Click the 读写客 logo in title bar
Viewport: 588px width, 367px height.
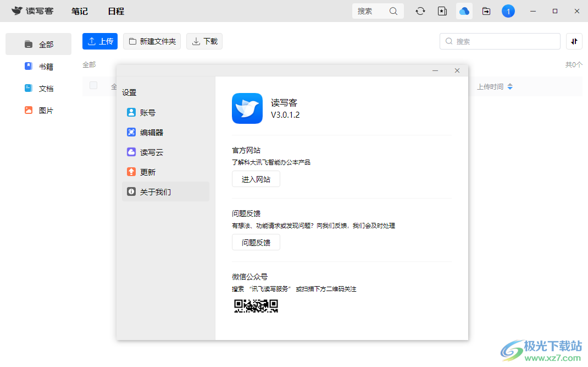[32, 11]
